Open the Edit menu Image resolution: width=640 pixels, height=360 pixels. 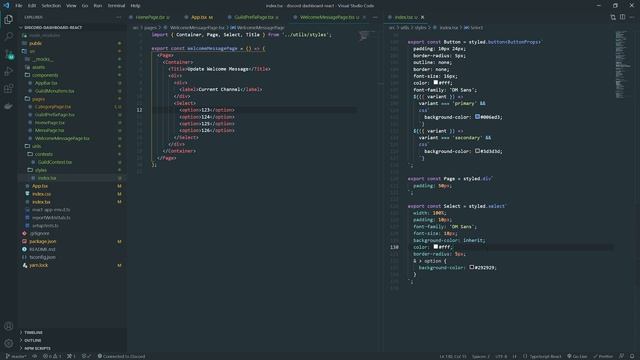coord(32,6)
